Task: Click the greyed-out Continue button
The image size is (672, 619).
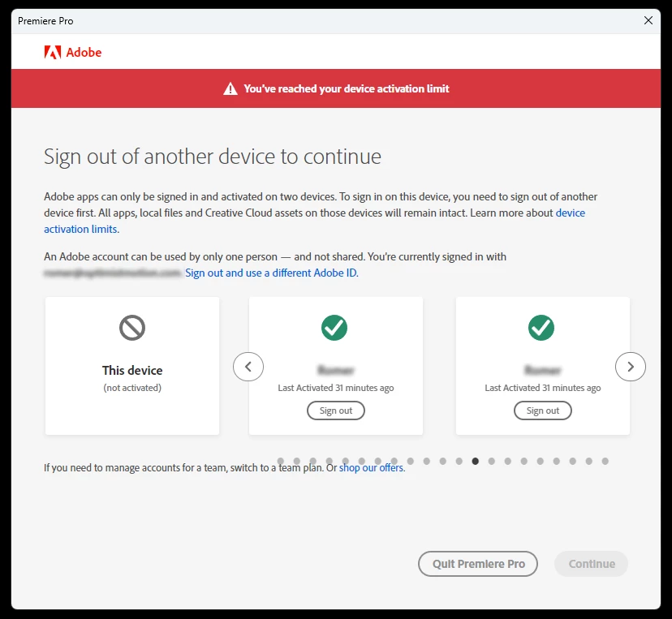Action: pyautogui.click(x=592, y=564)
